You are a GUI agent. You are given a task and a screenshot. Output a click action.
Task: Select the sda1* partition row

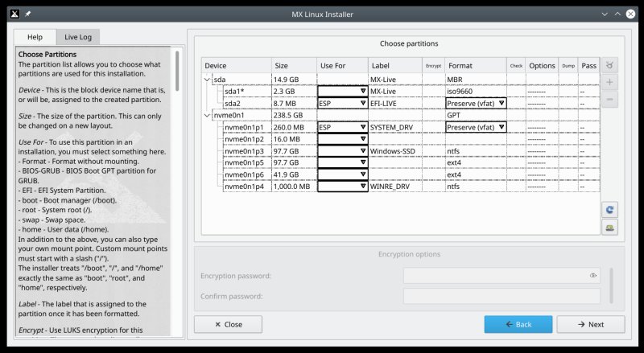click(400, 91)
